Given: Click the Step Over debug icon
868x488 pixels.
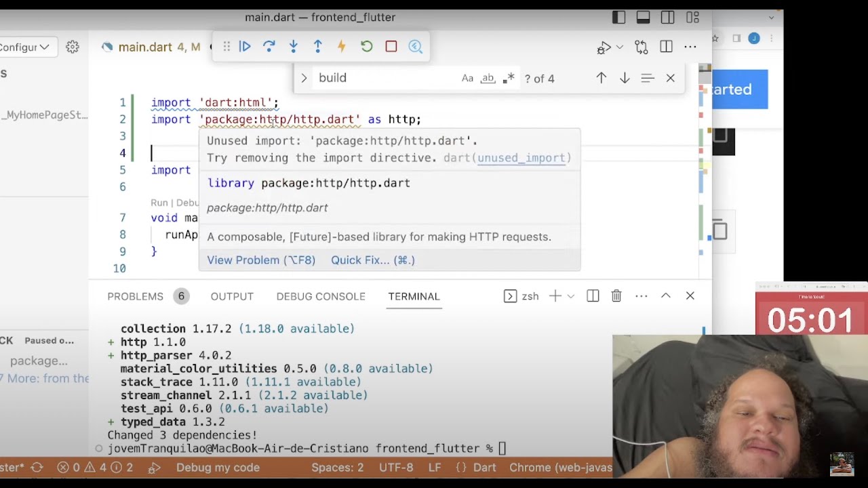Looking at the screenshot, I should (x=269, y=47).
